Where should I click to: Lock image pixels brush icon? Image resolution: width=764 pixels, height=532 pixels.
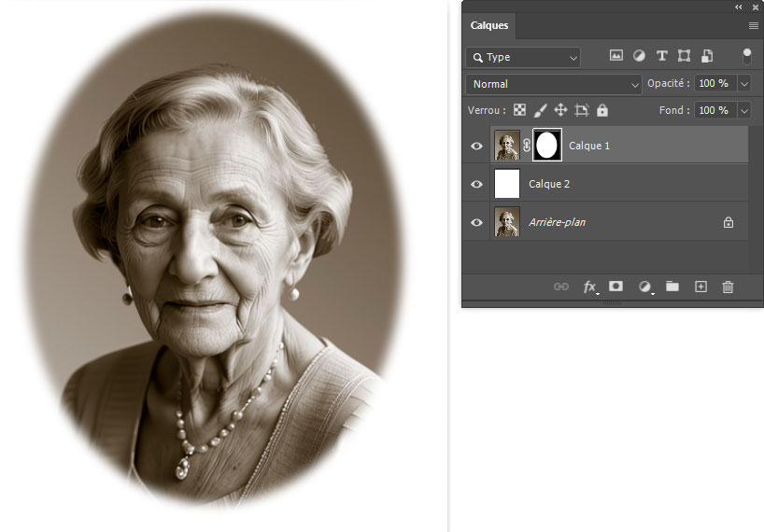(540, 110)
